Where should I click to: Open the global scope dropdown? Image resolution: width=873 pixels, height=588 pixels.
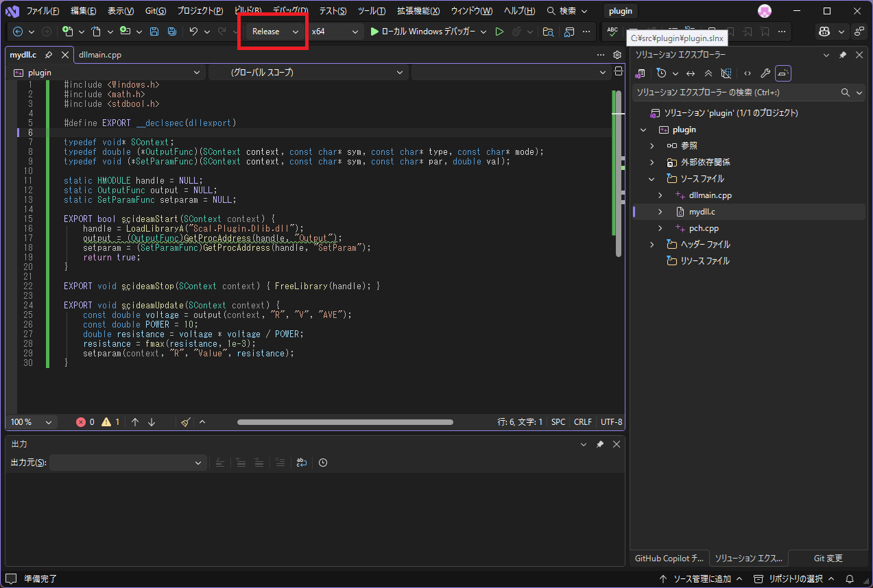pyautogui.click(x=308, y=72)
